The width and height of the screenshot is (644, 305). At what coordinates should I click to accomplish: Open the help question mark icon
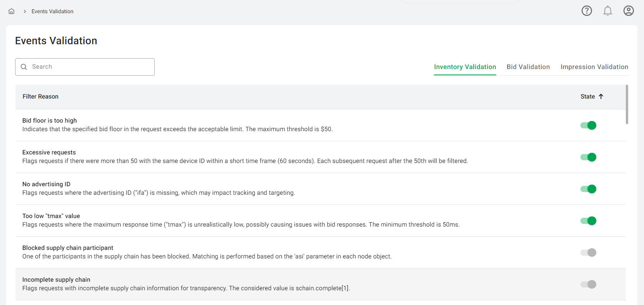click(x=587, y=11)
